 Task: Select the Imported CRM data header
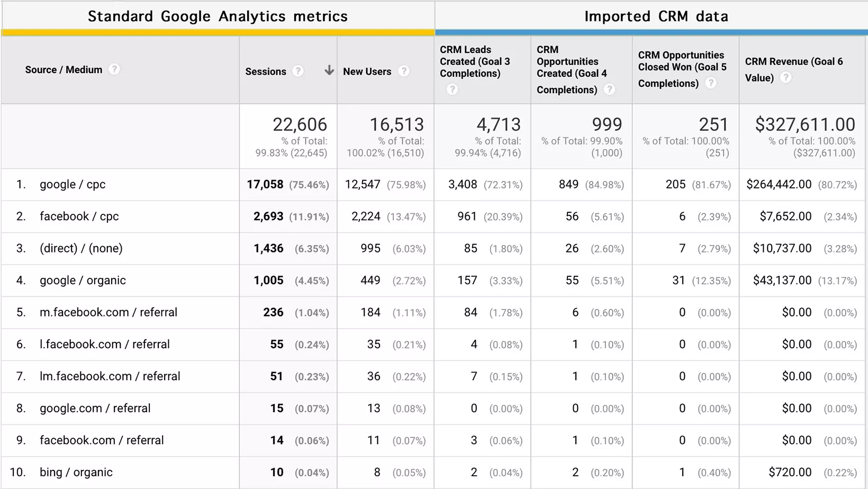(x=656, y=16)
